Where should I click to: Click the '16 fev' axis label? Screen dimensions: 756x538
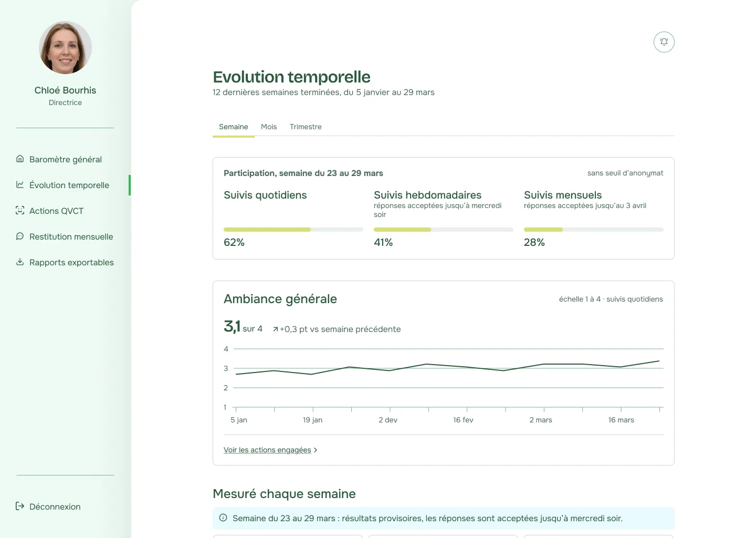click(x=463, y=420)
